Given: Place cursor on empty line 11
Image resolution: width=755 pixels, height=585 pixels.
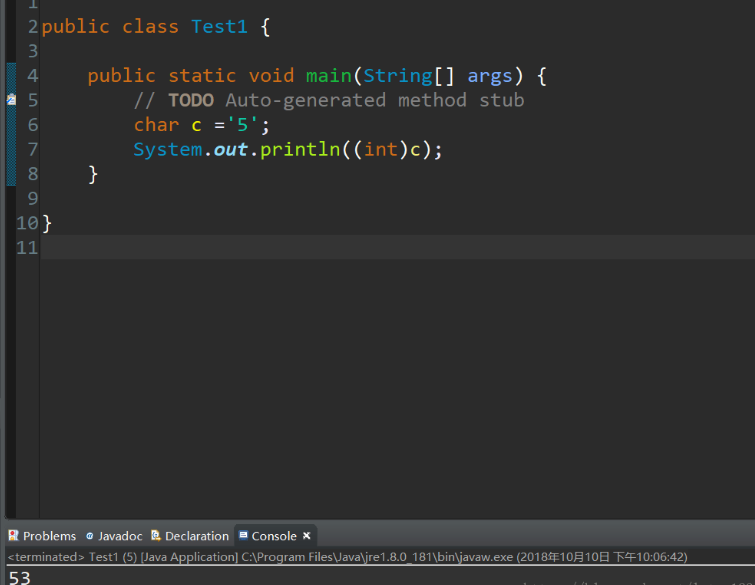Looking at the screenshot, I should click(x=300, y=247).
